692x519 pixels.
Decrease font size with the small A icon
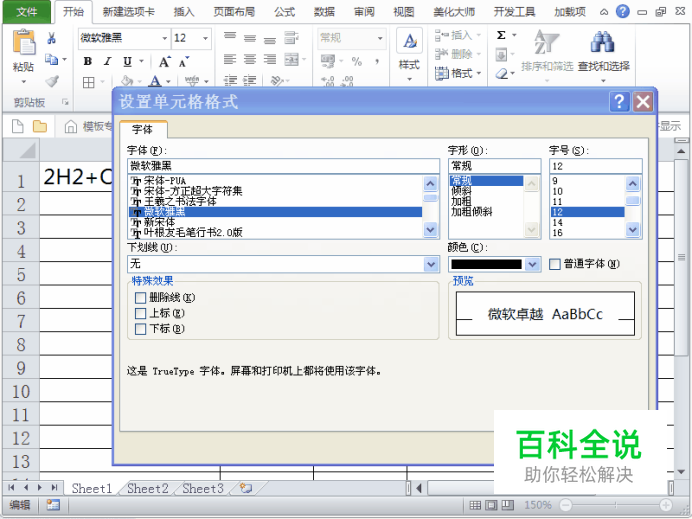click(184, 62)
